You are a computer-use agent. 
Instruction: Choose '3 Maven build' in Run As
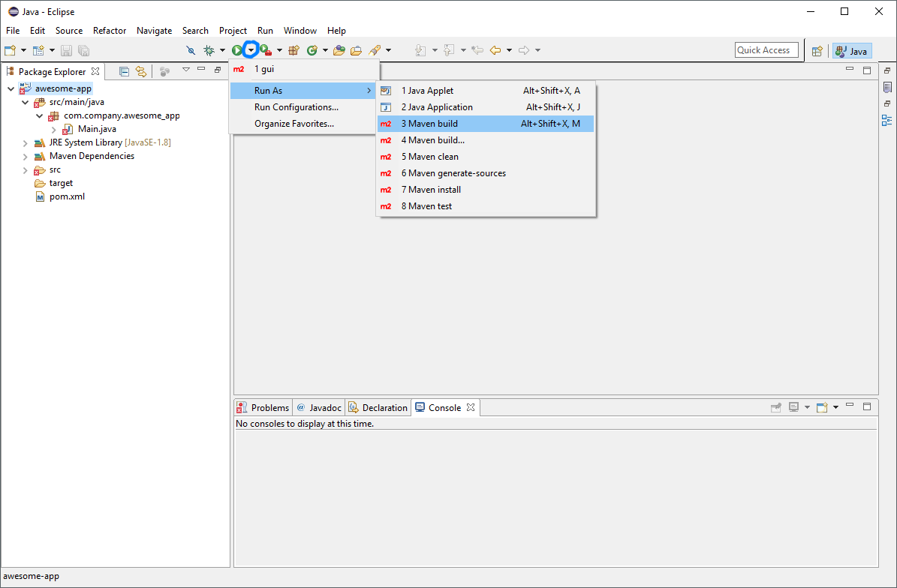click(486, 124)
